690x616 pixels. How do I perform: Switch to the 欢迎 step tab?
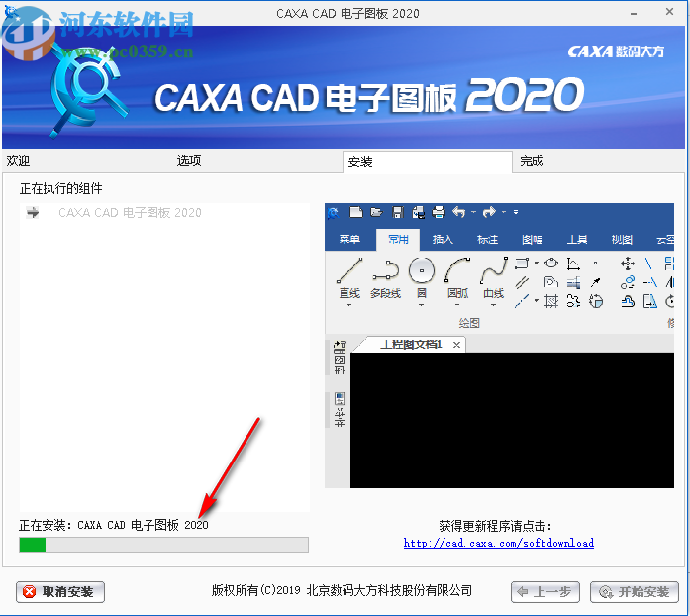point(18,161)
